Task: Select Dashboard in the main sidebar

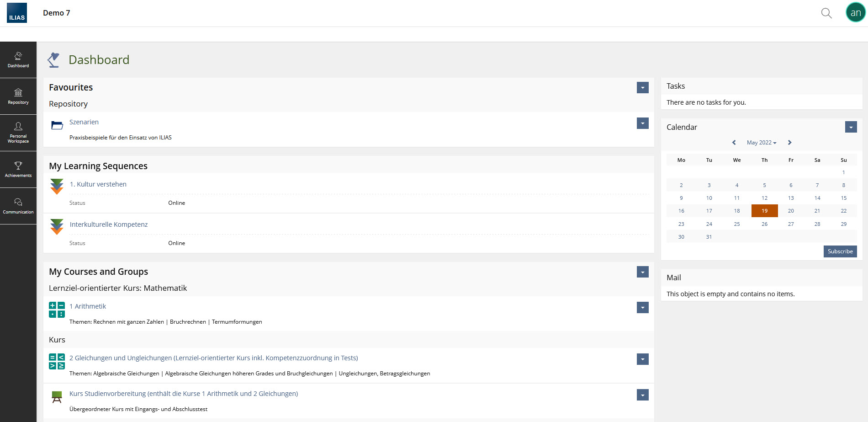Action: pos(18,60)
